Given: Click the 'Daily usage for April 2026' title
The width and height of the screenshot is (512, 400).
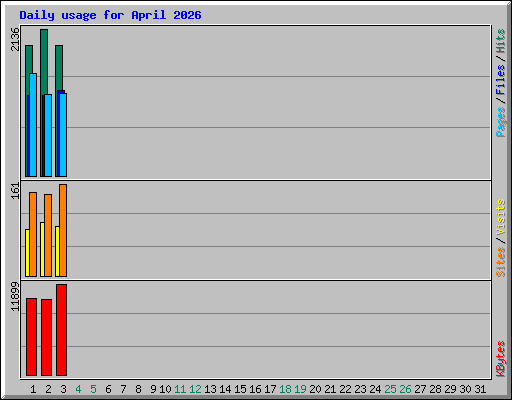Looking at the screenshot, I should (x=110, y=15).
